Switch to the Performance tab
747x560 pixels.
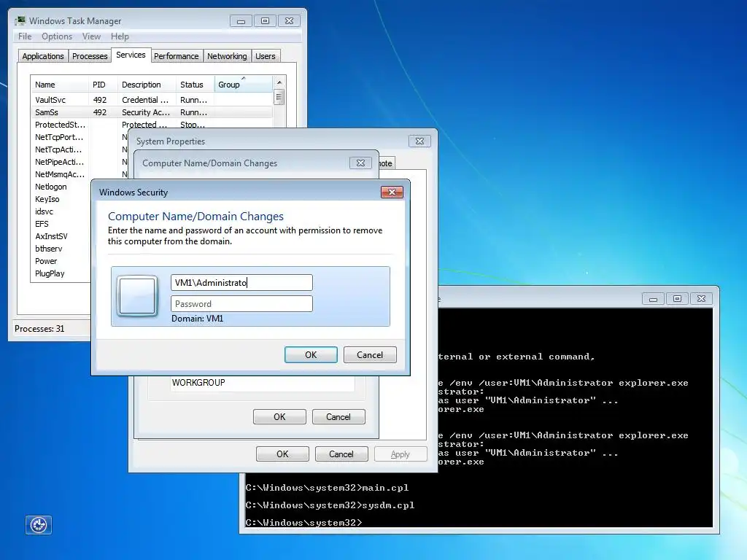coord(177,56)
